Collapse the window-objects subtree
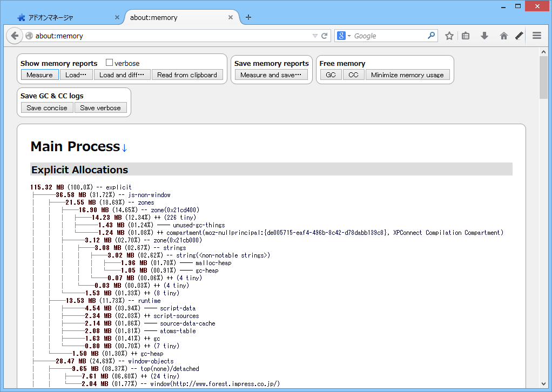 115,361
